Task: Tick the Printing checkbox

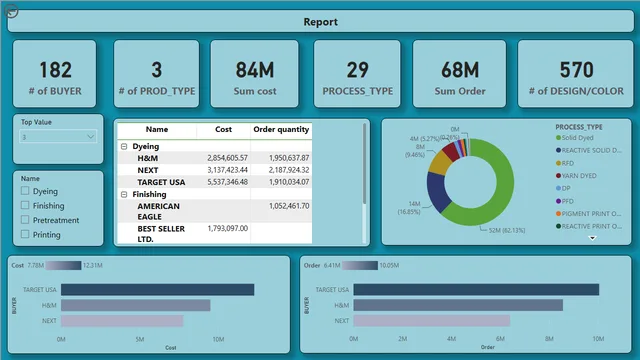Action: click(x=25, y=234)
